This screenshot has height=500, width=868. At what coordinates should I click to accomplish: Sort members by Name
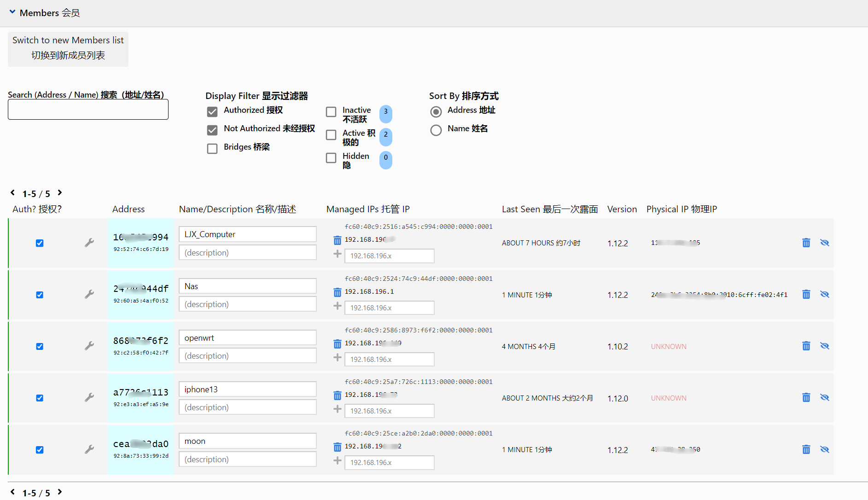coord(436,130)
